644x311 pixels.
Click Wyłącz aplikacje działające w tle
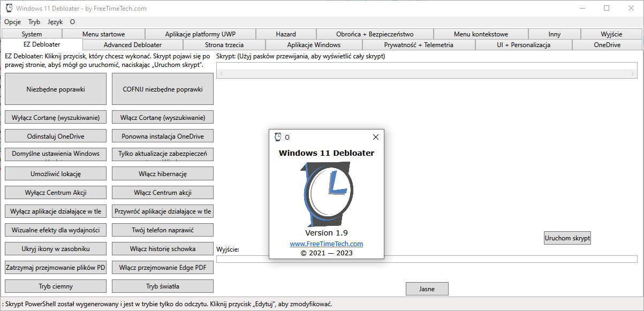pos(56,211)
